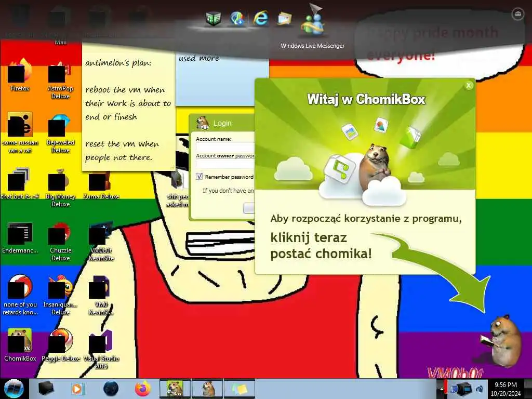Select the Endermanc... desktop icon

point(20,238)
